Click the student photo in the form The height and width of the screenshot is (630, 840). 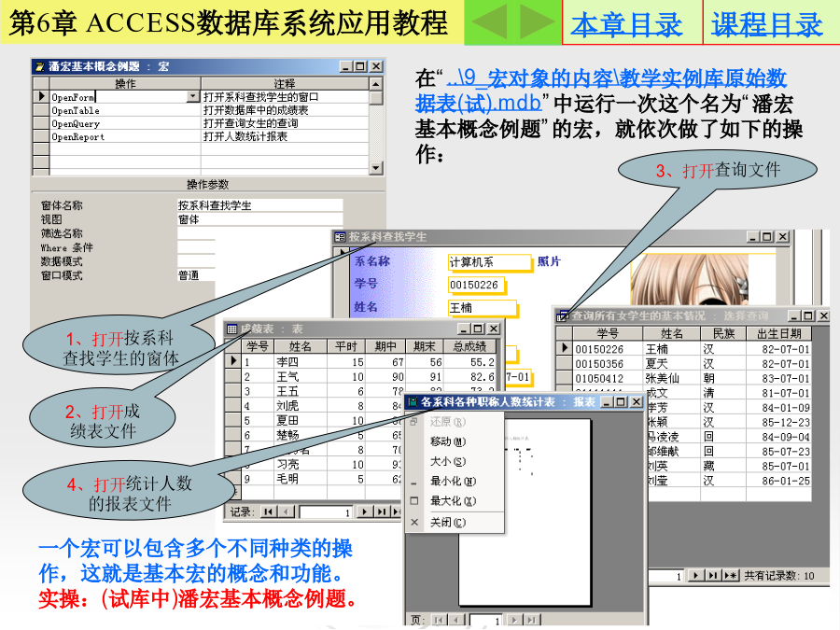pos(690,278)
